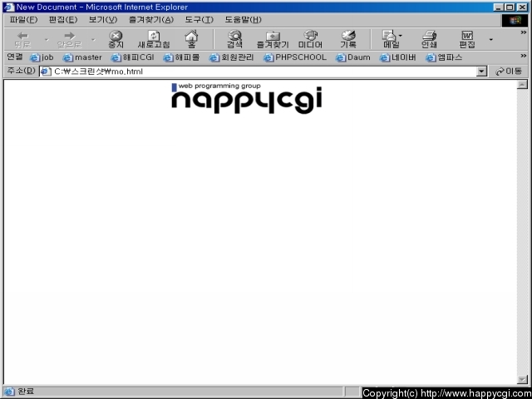Open the 도움말(H) menu
The height and width of the screenshot is (399, 532).
pyautogui.click(x=243, y=20)
